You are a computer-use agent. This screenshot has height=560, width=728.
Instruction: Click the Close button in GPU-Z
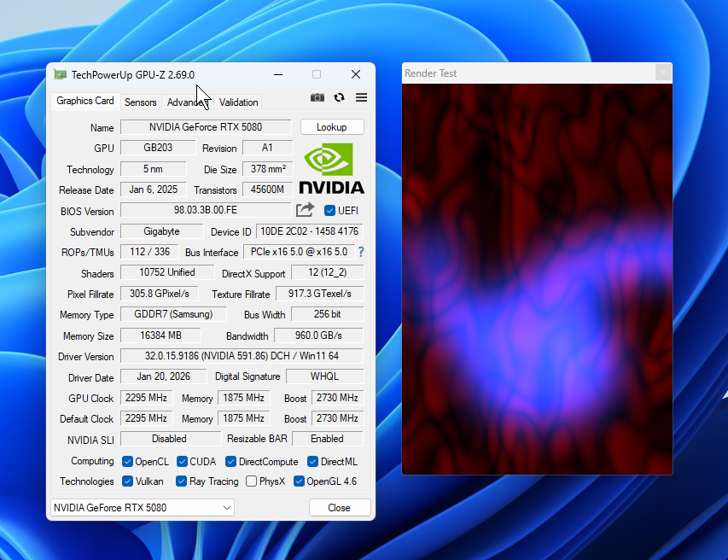pyautogui.click(x=339, y=508)
